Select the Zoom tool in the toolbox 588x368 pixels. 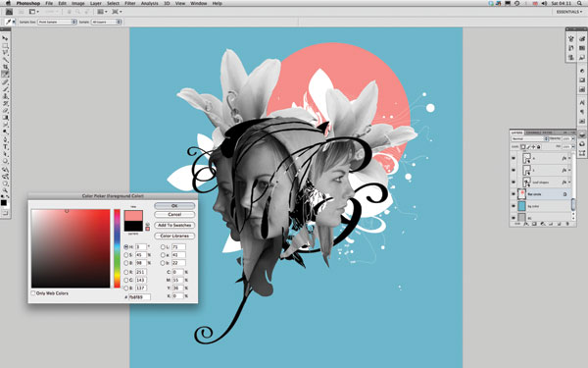point(5,190)
